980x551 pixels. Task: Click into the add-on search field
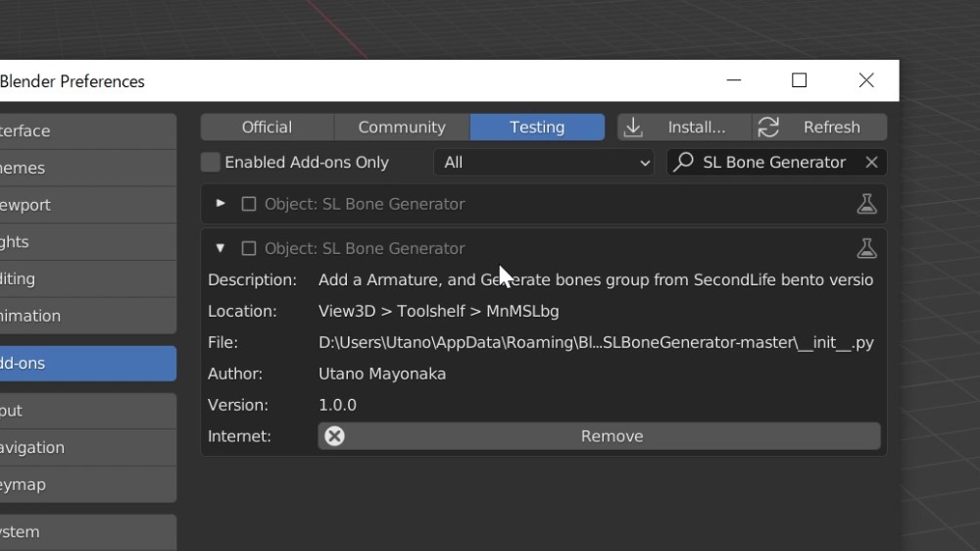coord(777,163)
